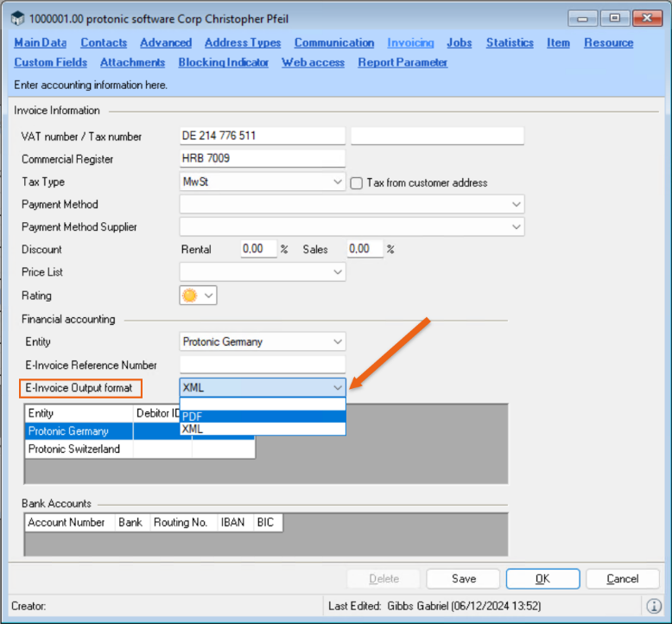Open the Payment Method dropdown
672x624 pixels.
[517, 205]
